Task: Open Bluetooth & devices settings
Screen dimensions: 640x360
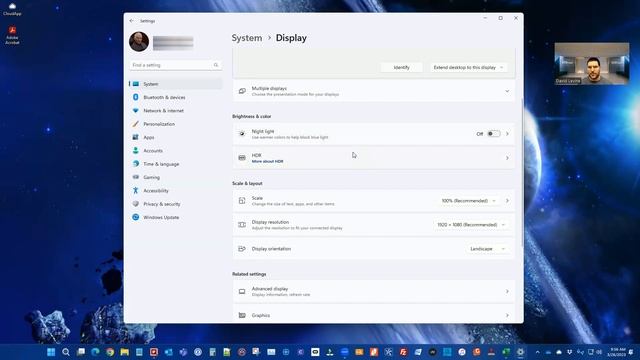Action: pos(176,97)
